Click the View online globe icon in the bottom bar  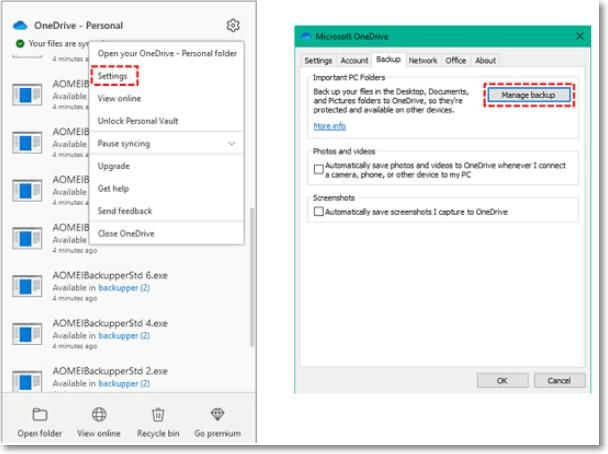coord(99,414)
